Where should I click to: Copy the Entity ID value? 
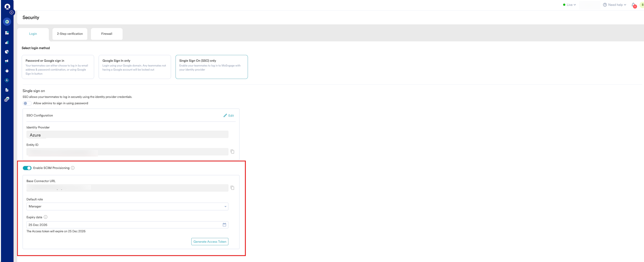232,152
